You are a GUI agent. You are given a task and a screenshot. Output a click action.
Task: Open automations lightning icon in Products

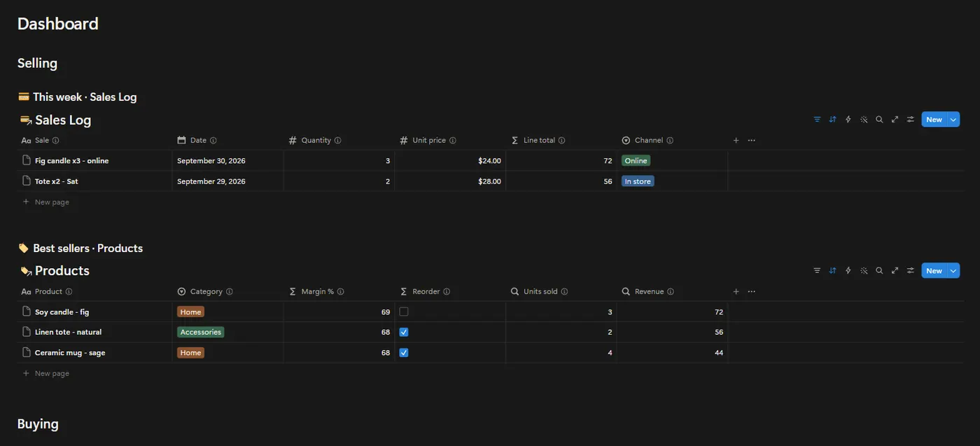pos(848,271)
